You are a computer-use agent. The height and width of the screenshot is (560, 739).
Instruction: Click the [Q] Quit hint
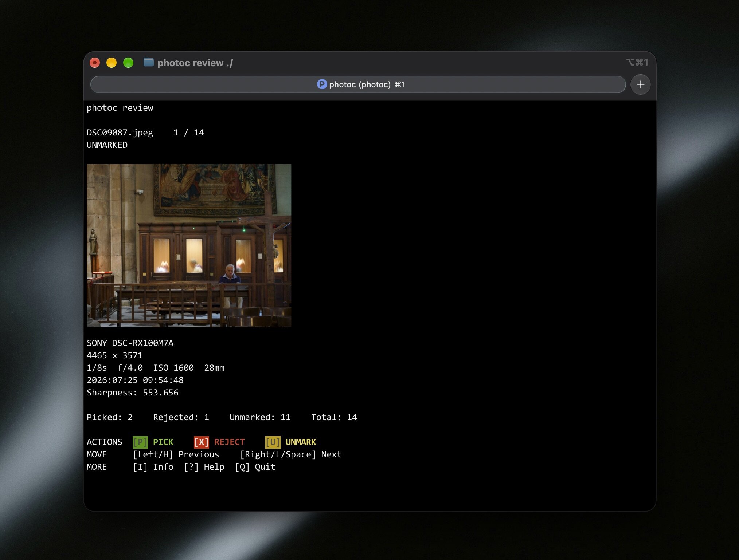[255, 467]
